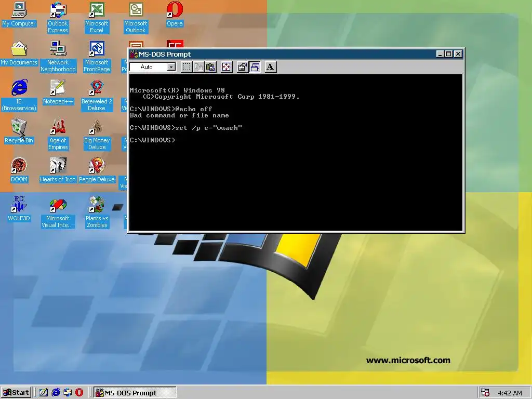Click the Font 'A' toolbar icon

tap(270, 67)
